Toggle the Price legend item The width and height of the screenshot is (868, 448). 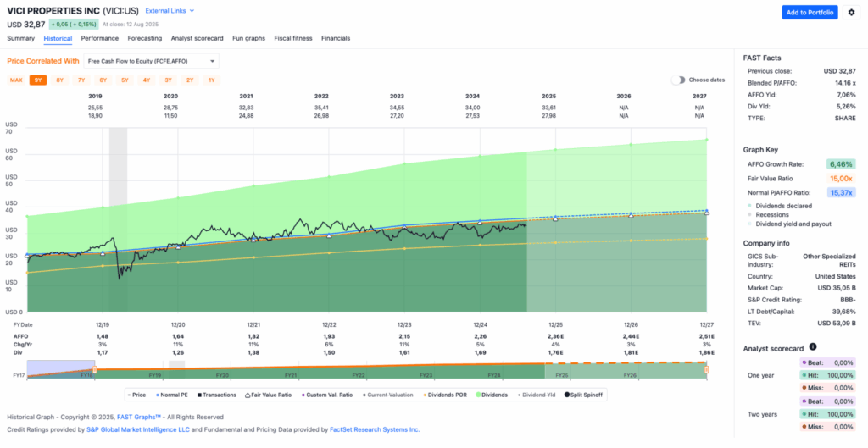pyautogui.click(x=136, y=395)
